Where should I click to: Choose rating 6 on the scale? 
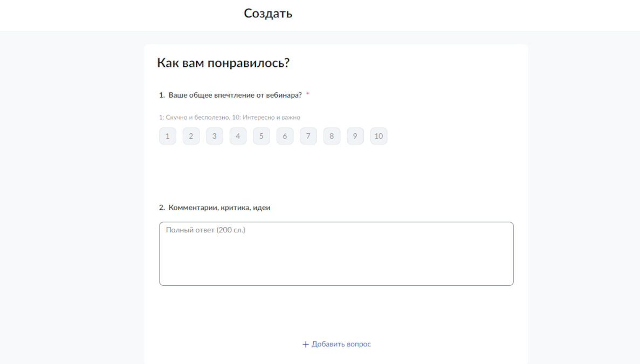(285, 136)
